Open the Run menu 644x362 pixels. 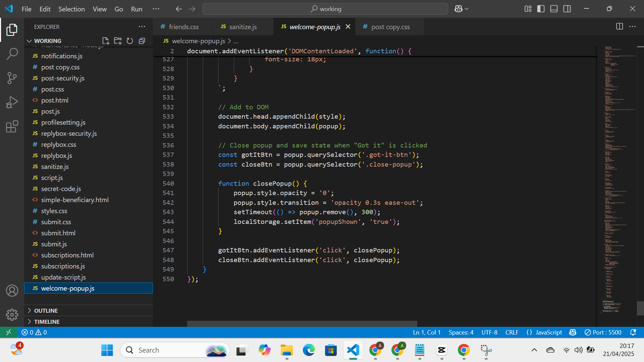tap(137, 9)
